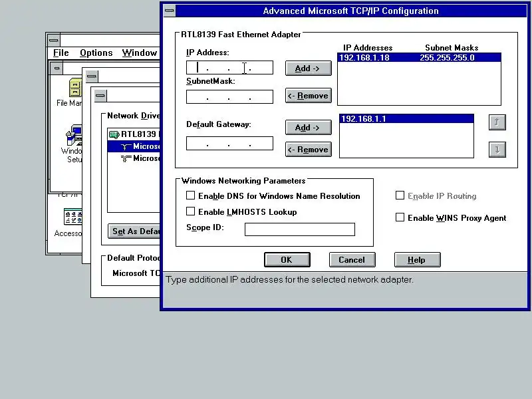The image size is (532, 399).
Task: Click the Accessories group icon in Program Manager
Action: click(73, 217)
